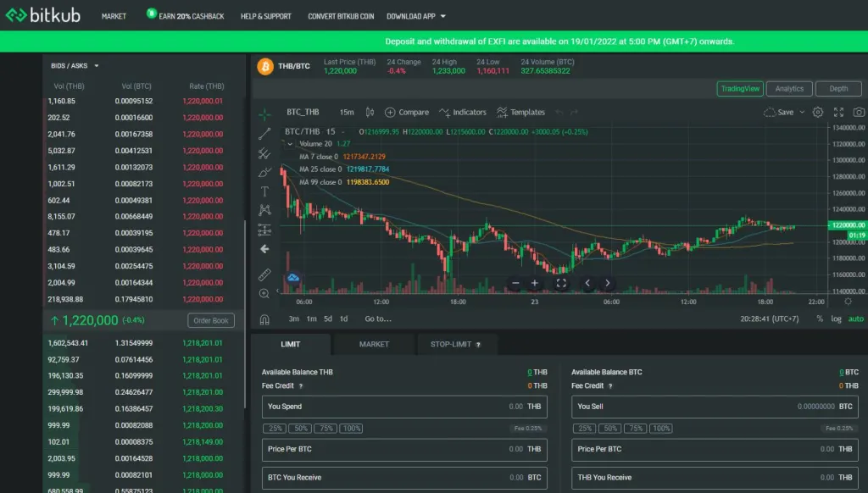Select the prediction and measurement tool
This screenshot has height=493, width=868.
[264, 230]
